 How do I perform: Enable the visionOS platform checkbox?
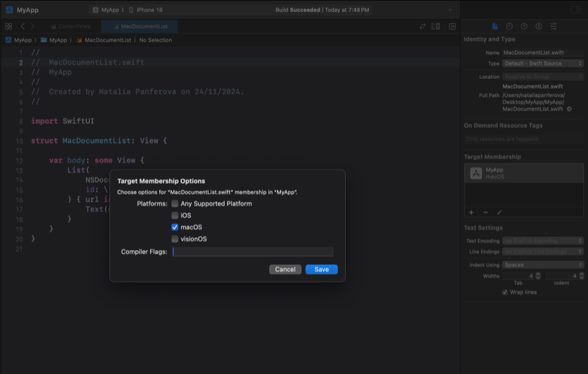pyautogui.click(x=175, y=239)
